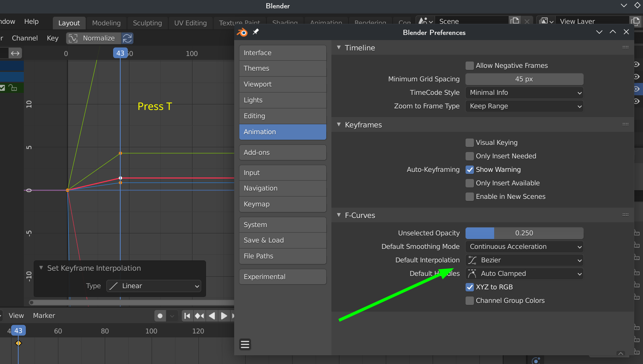The image size is (643, 364).
Task: Open Default Interpolation dropdown
Action: (524, 260)
